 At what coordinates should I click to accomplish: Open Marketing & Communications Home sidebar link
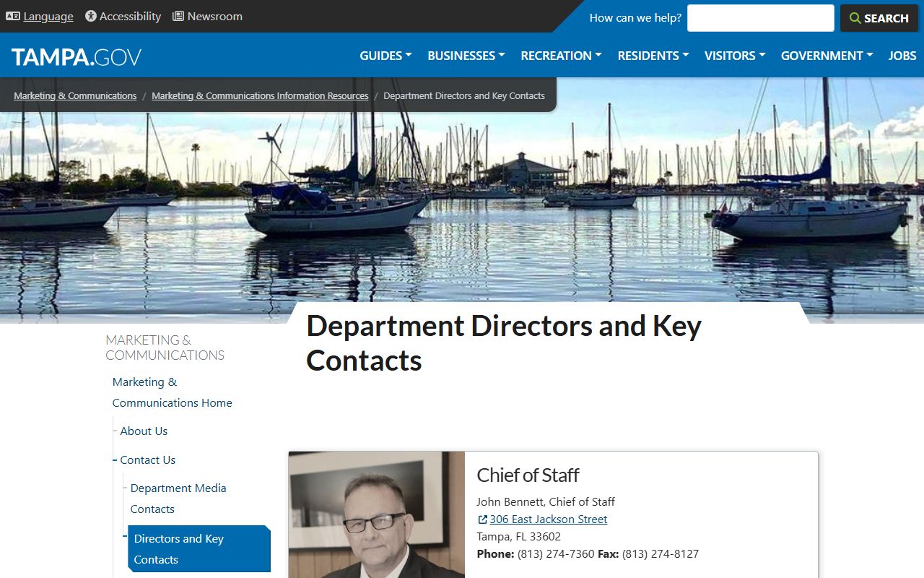(x=172, y=392)
